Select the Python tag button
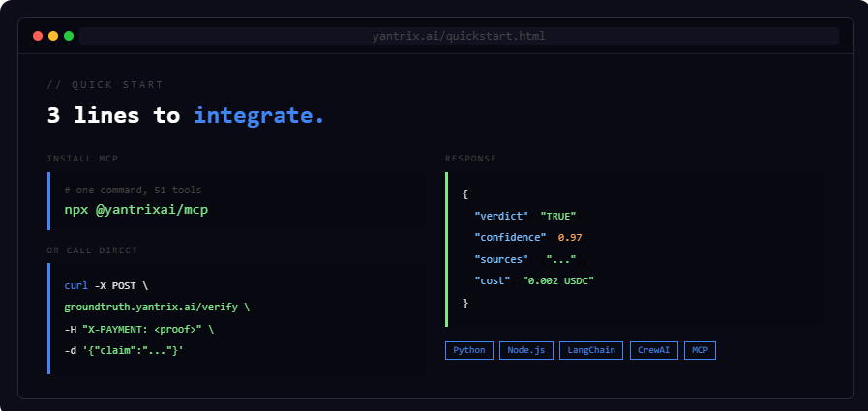Image resolution: width=868 pixels, height=411 pixels. point(469,350)
